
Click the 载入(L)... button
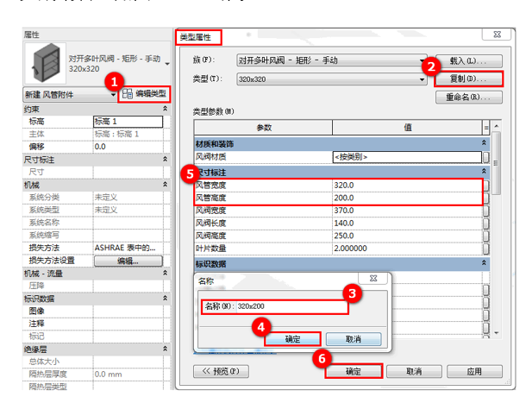(x=468, y=61)
